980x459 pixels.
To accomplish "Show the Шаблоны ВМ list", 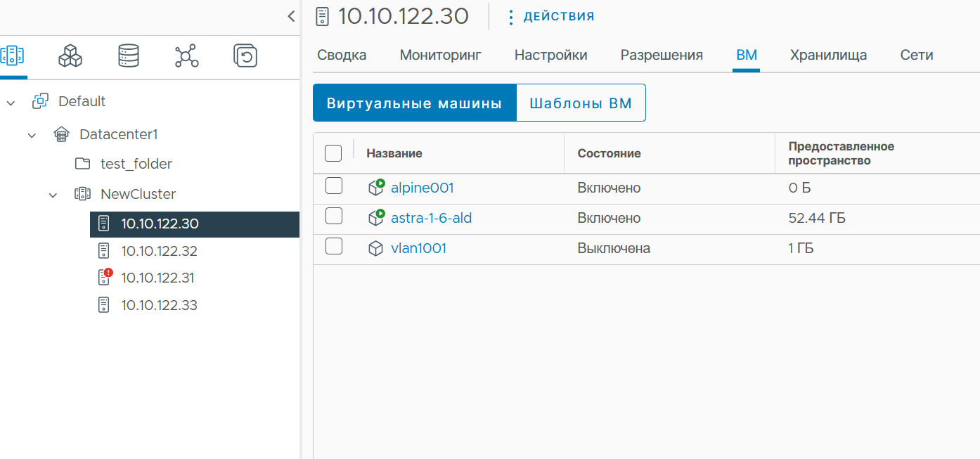I will 581,103.
